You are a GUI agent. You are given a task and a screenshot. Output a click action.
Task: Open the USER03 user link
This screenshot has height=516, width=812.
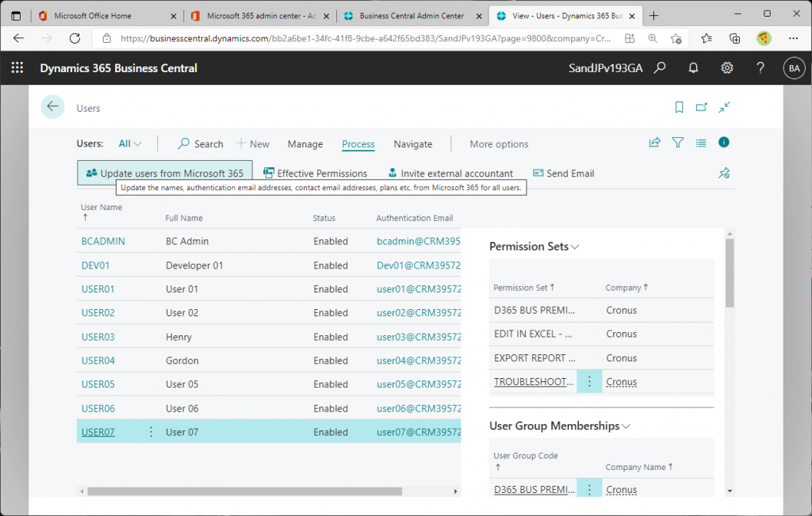98,337
